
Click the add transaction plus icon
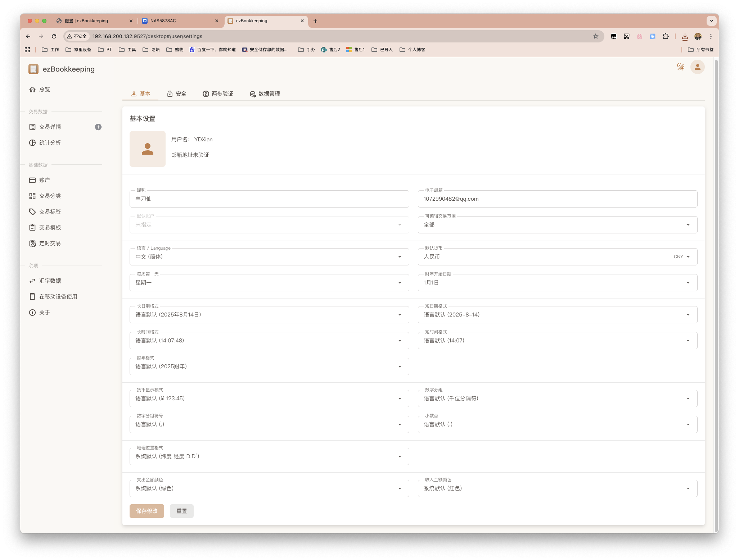click(x=98, y=127)
